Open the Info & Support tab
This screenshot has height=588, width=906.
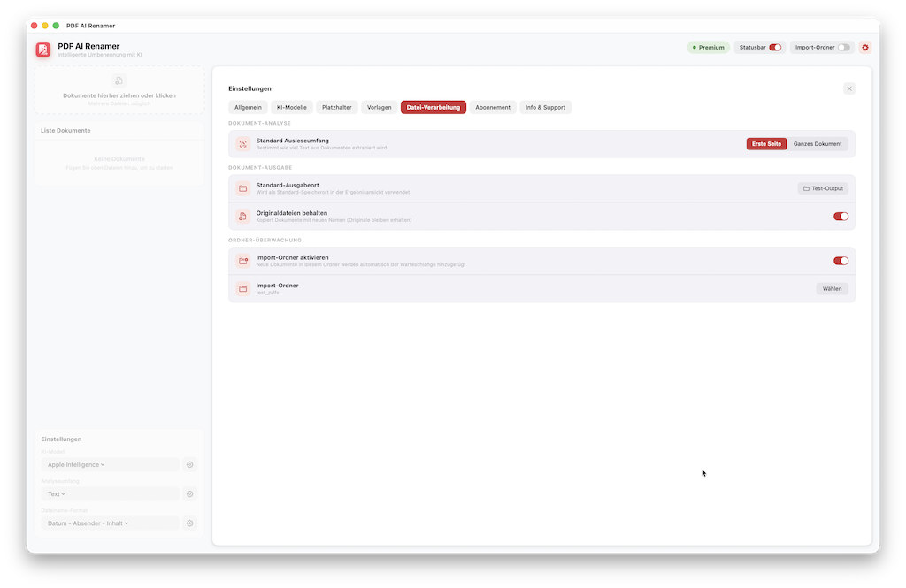(x=545, y=108)
